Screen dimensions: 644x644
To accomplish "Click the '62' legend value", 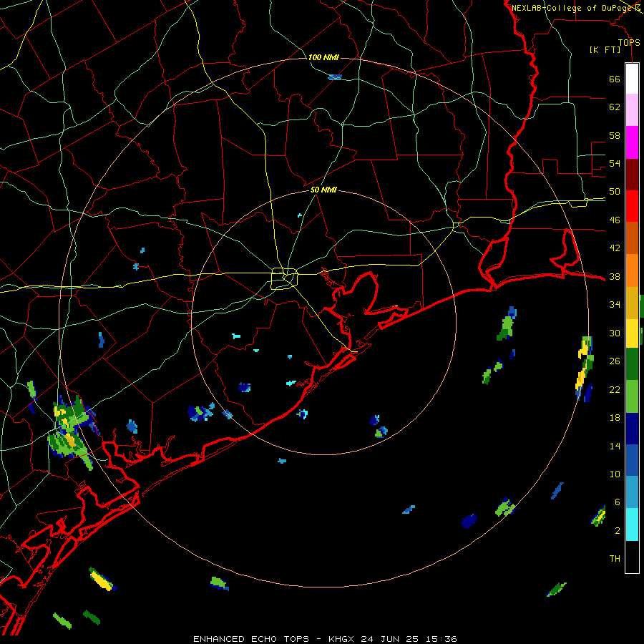I will (615, 107).
